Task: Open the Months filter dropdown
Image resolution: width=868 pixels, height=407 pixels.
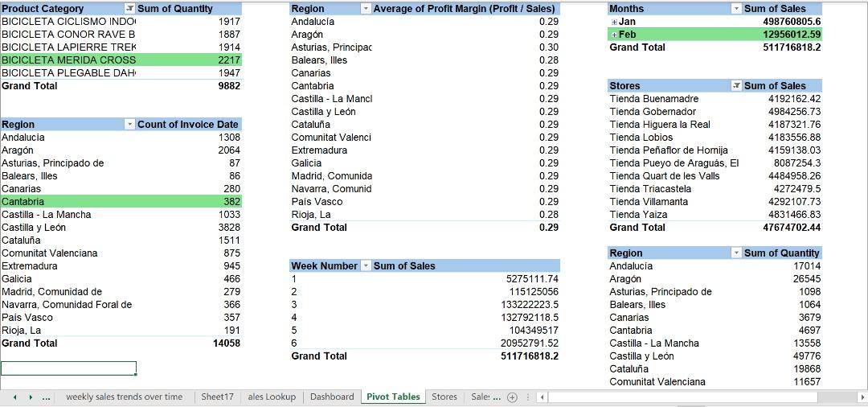Action: pyautogui.click(x=736, y=8)
